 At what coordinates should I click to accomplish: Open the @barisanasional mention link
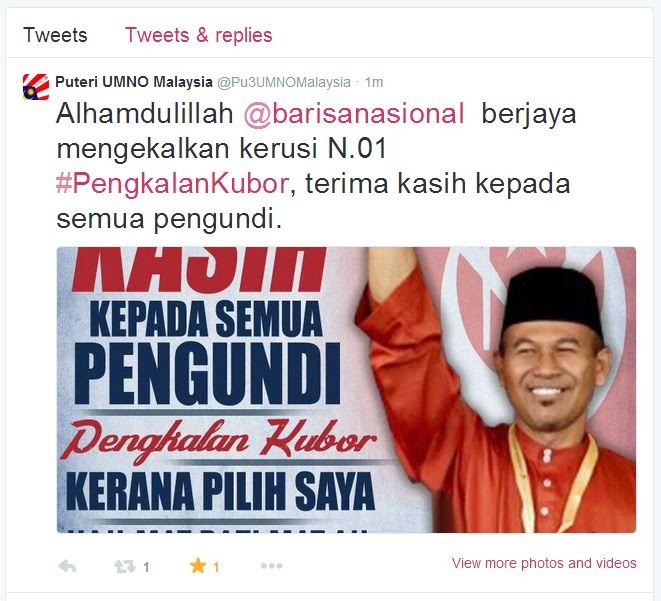[354, 113]
